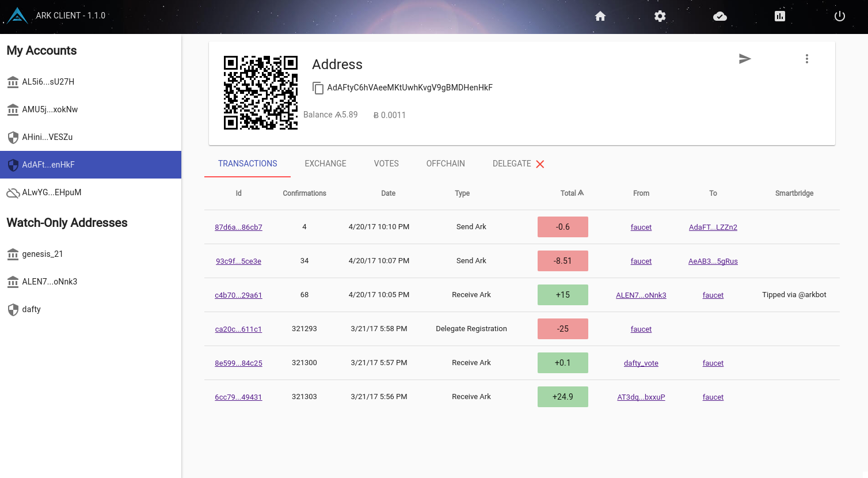Open transaction 87d6a...86cb7
This screenshot has height=478, width=868.
pos(238,227)
